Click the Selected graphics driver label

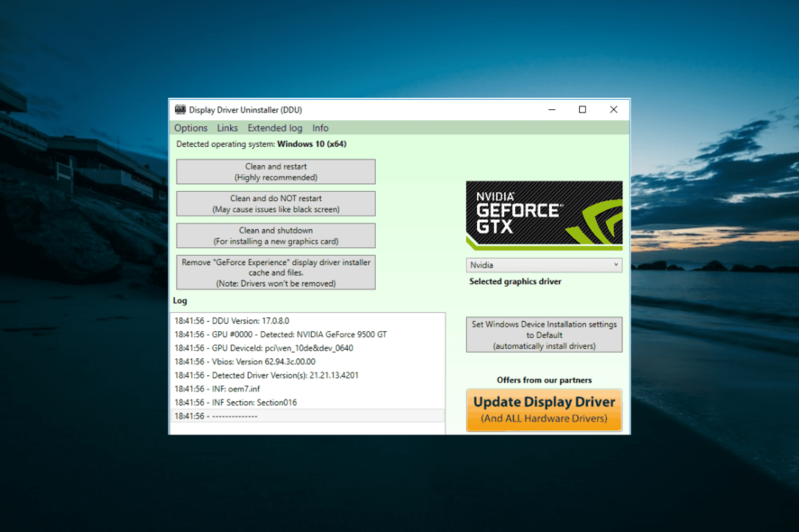tap(515, 281)
